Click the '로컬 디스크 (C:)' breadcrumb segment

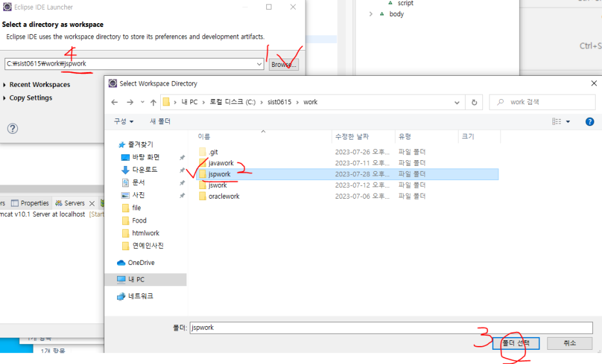[x=233, y=102]
